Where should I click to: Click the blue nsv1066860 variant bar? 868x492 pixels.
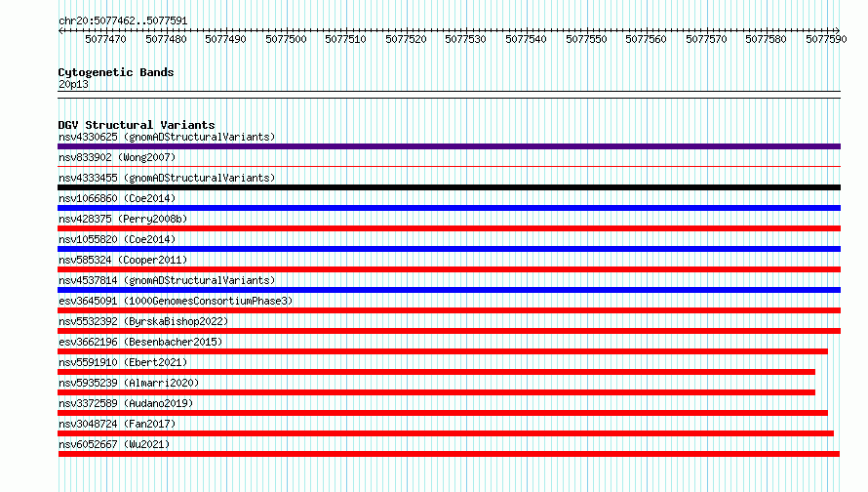pos(449,208)
